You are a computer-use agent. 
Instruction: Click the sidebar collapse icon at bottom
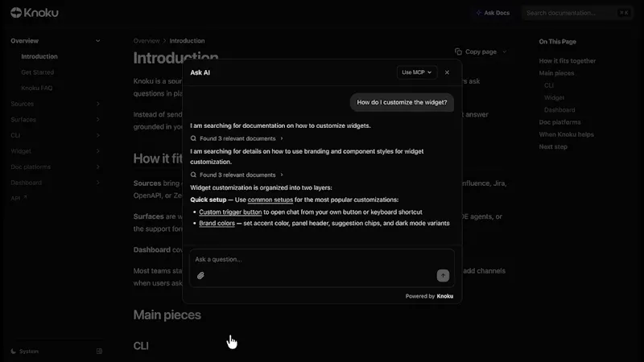[99, 352]
